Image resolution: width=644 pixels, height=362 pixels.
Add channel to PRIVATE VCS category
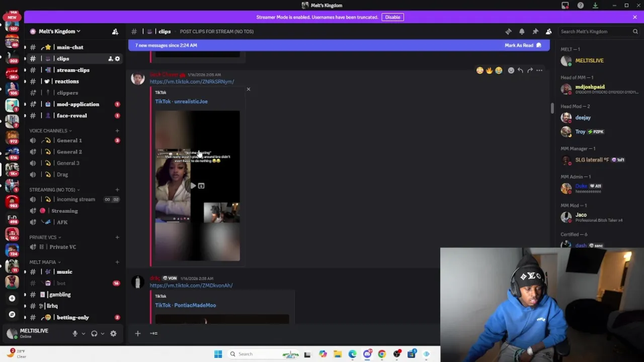click(117, 237)
